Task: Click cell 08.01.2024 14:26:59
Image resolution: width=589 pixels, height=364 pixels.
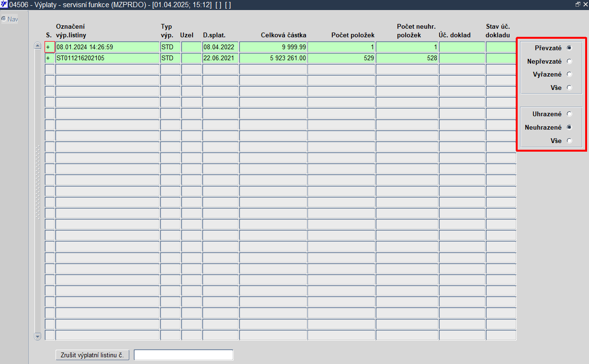Action: (x=108, y=47)
